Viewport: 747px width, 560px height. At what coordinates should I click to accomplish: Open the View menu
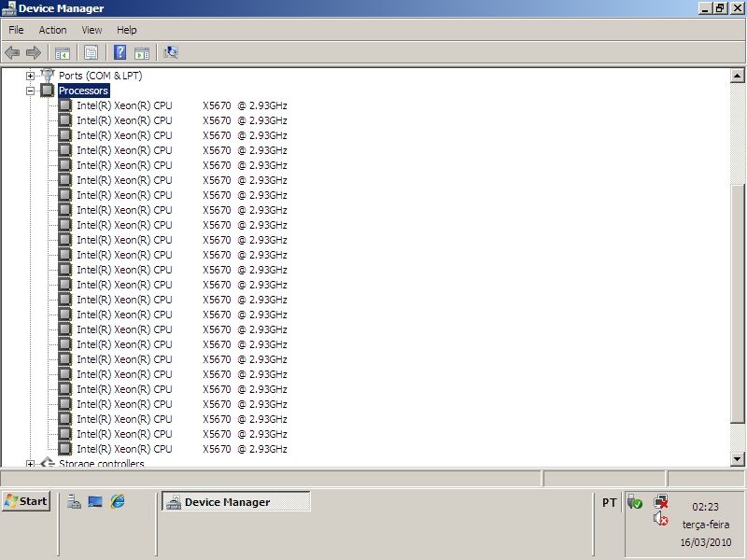click(92, 30)
